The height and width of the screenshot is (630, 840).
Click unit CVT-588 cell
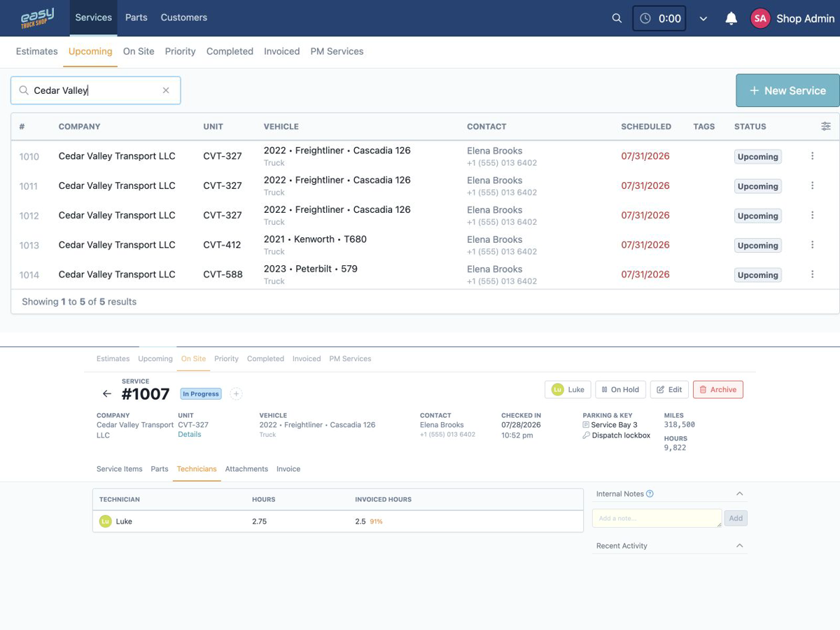[x=223, y=274]
